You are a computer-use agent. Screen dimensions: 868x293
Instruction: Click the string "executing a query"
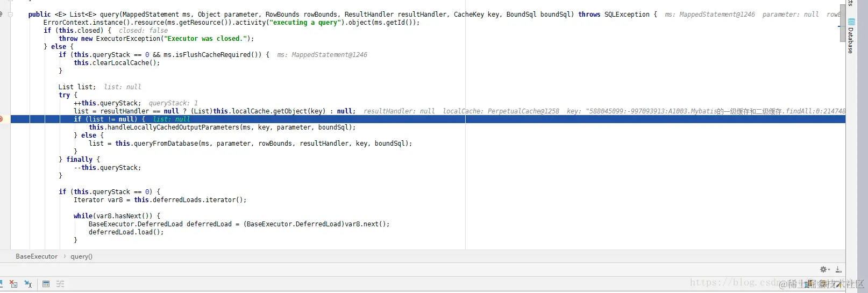304,23
